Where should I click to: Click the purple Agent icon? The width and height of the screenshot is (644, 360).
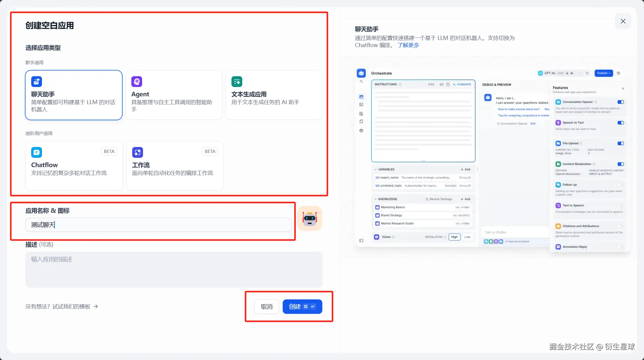tap(137, 82)
